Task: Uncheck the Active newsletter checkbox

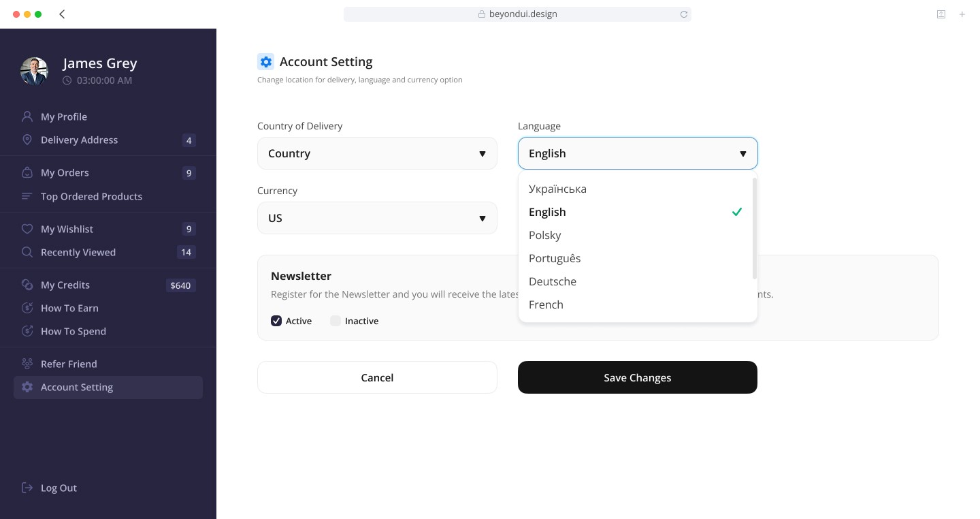Action: (x=276, y=321)
